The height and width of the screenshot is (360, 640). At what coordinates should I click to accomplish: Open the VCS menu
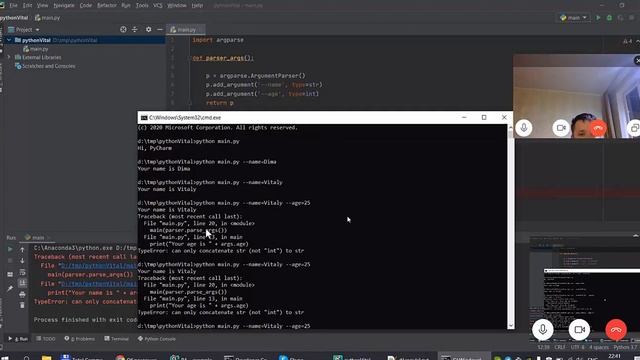coord(158,5)
